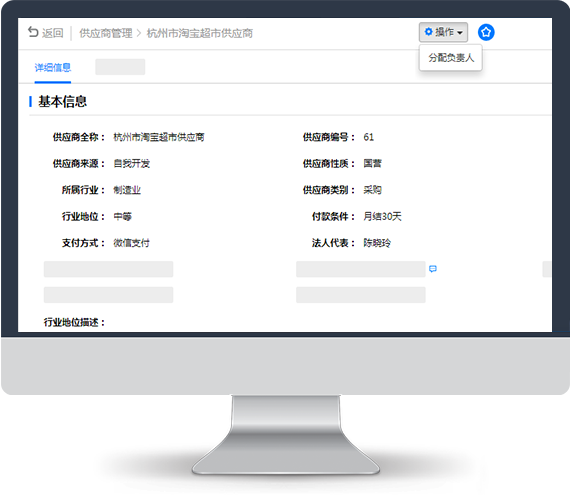Click the 行业地位描述 field label
The height and width of the screenshot is (495, 572).
(74, 322)
